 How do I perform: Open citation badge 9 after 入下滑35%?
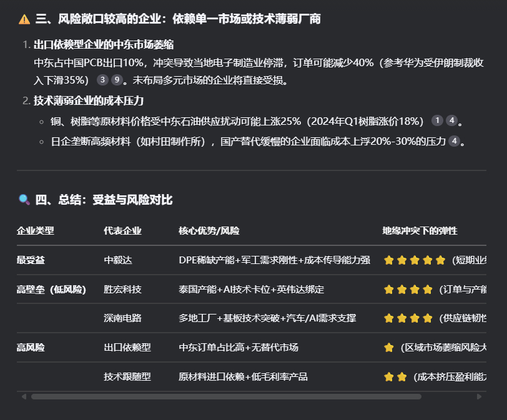[117, 79]
